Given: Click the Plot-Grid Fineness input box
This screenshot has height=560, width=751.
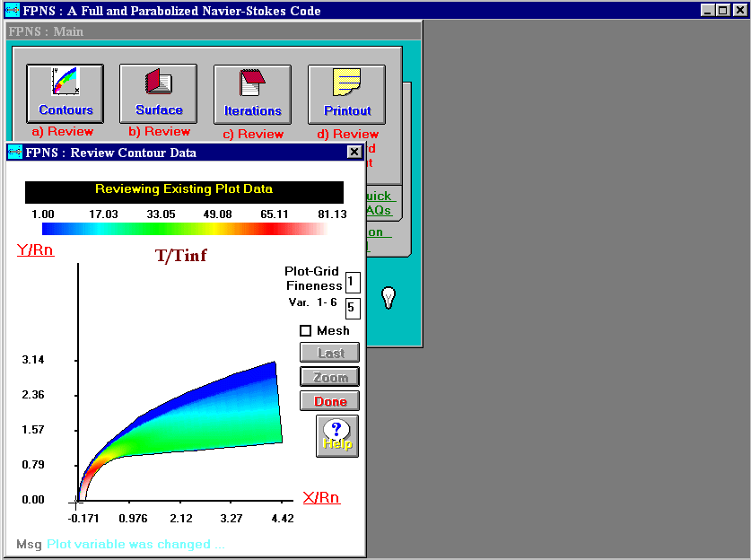Looking at the screenshot, I should 353,283.
